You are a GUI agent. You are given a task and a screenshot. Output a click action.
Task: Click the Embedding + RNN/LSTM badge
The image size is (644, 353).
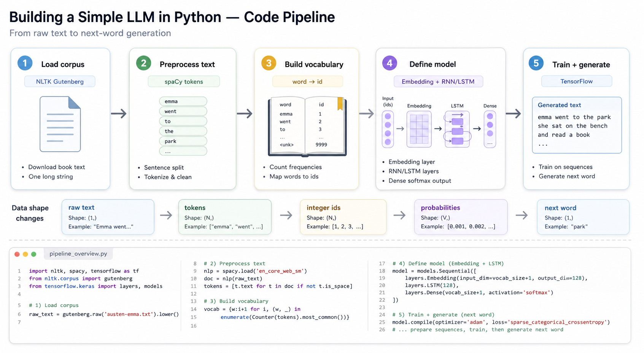click(438, 81)
